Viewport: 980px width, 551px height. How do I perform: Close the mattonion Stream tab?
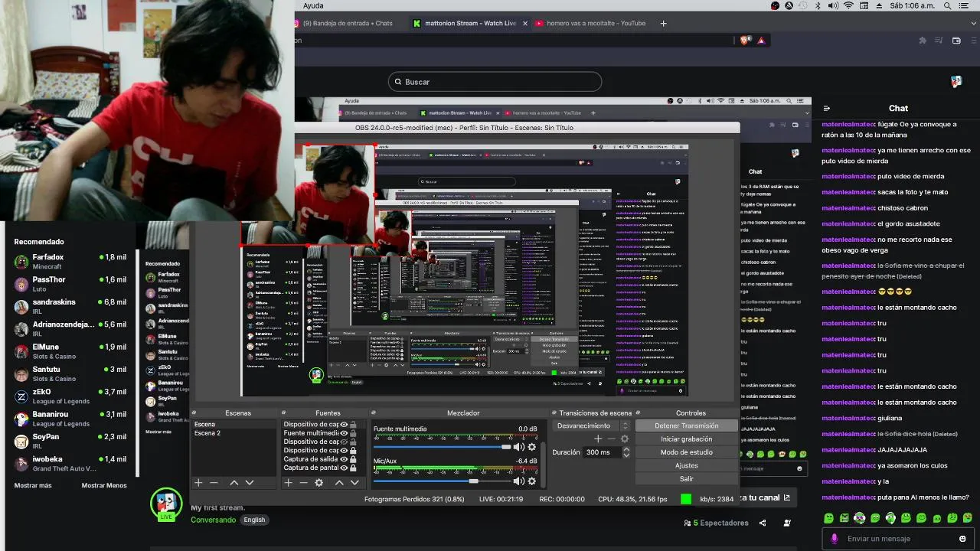tap(525, 23)
